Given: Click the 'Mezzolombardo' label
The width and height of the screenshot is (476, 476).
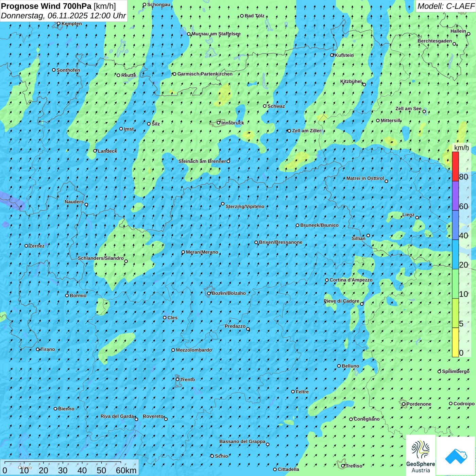Looking at the screenshot, I should tap(194, 350).
